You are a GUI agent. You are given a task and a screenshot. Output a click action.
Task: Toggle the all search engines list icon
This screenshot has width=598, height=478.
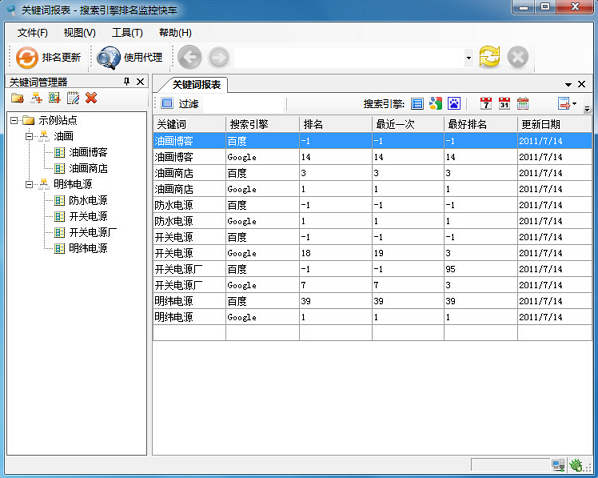point(417,103)
